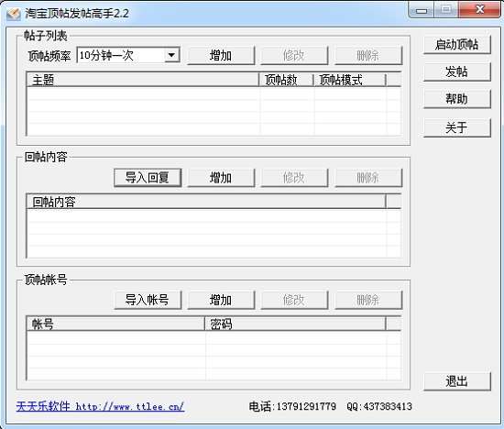
Task: Minimize the window
Action: [x=422, y=10]
